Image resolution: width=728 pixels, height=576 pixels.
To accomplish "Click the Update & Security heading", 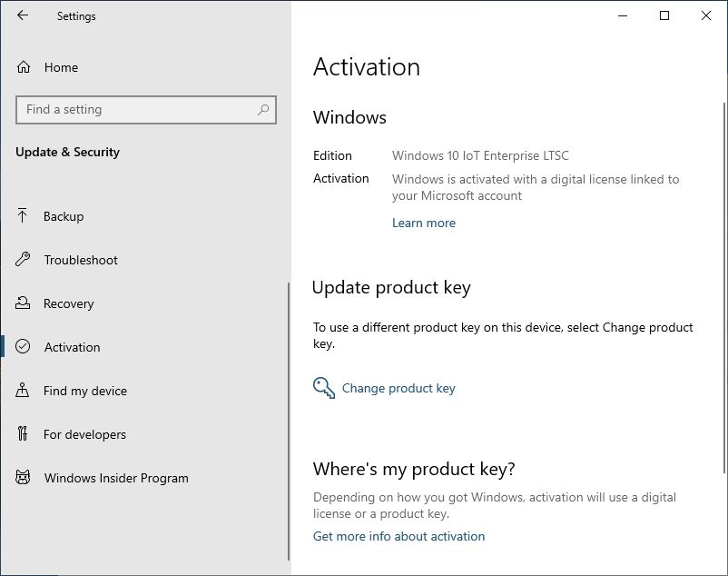I will point(68,153).
